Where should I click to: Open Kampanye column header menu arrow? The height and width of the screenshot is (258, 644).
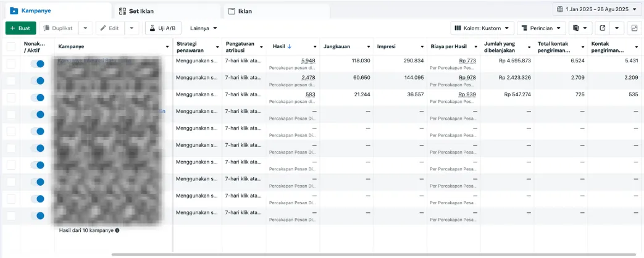167,47
